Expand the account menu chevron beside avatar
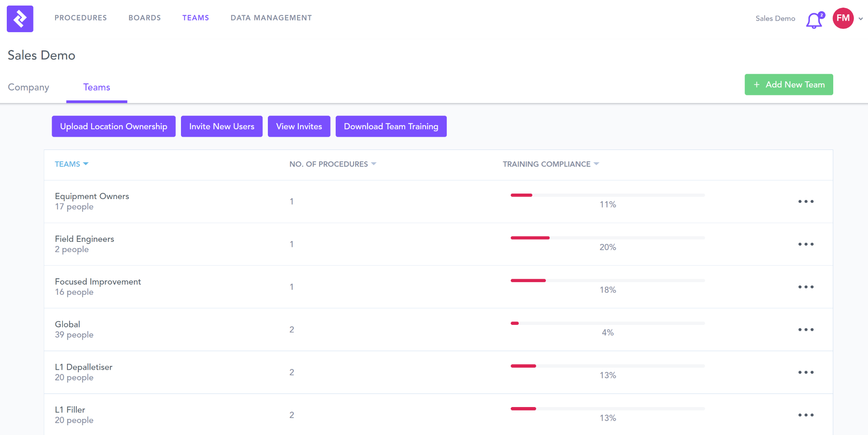 click(x=861, y=19)
